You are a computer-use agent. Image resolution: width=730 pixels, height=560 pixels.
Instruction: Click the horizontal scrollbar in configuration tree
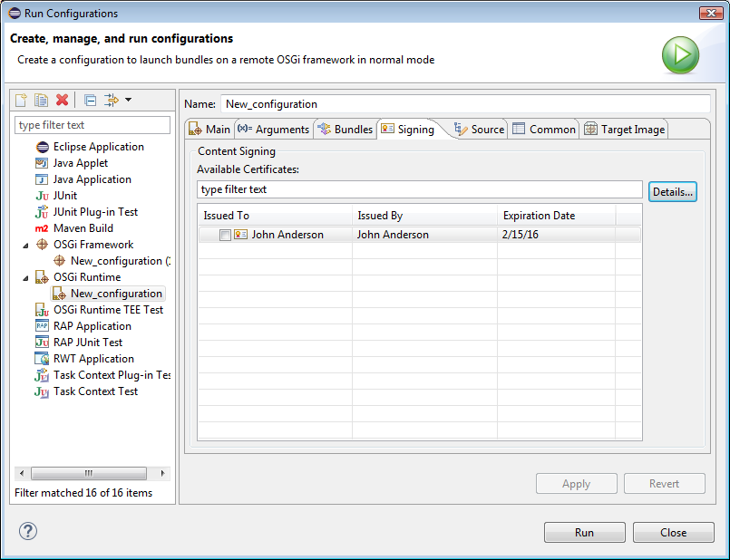(x=89, y=473)
